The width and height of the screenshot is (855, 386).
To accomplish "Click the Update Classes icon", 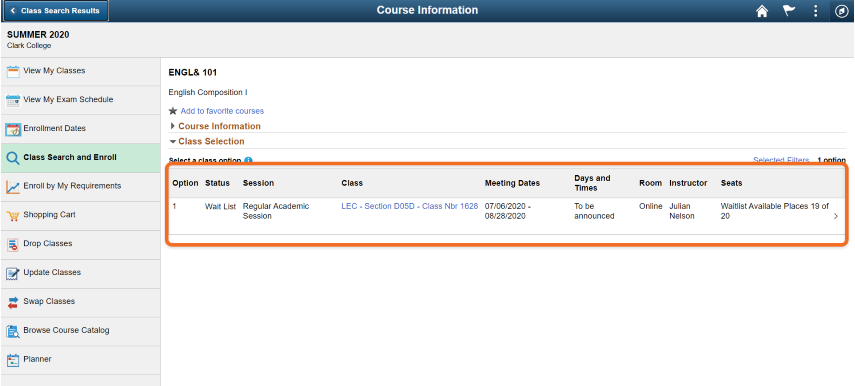I will 13,274.
